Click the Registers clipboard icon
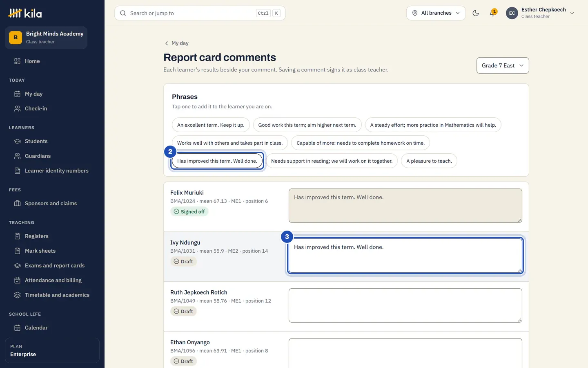 pyautogui.click(x=17, y=236)
